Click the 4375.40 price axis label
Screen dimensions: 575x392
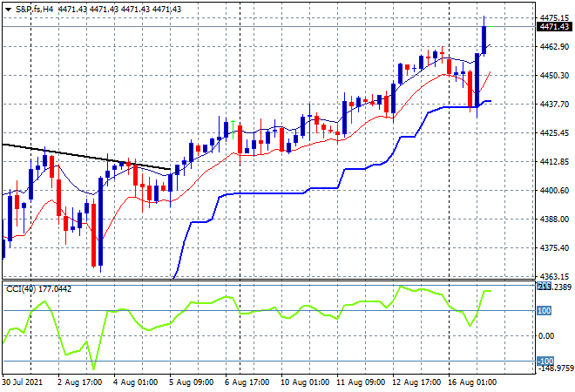point(554,248)
